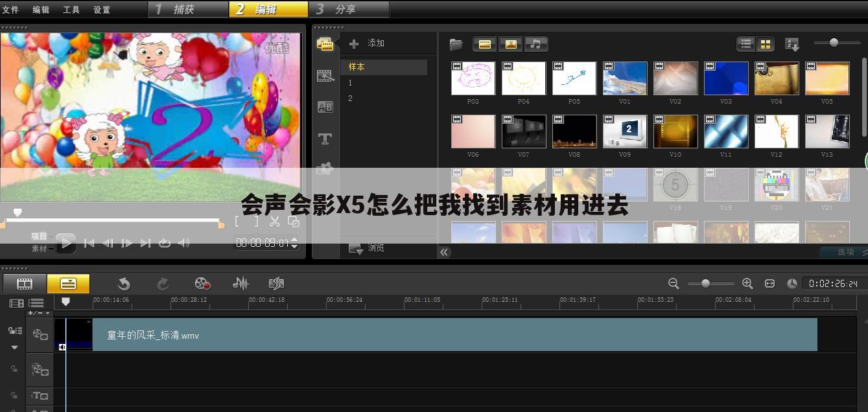The height and width of the screenshot is (412, 868).
Task: Open the Instant Project library icon
Action: click(325, 76)
